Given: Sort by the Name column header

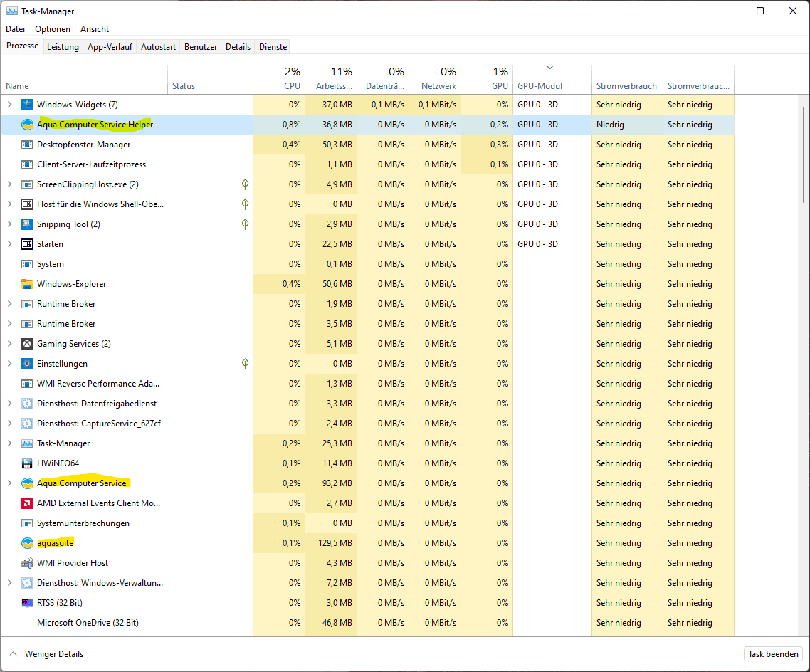Looking at the screenshot, I should click(85, 79).
